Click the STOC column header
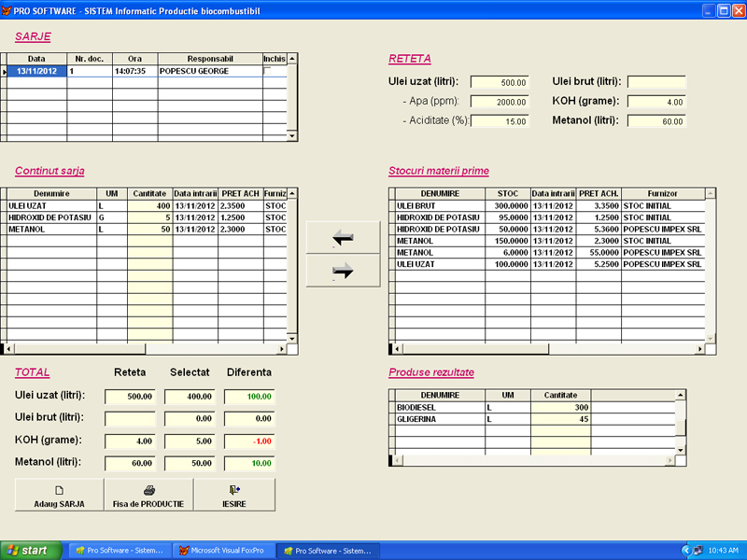The width and height of the screenshot is (747, 560). (x=508, y=193)
